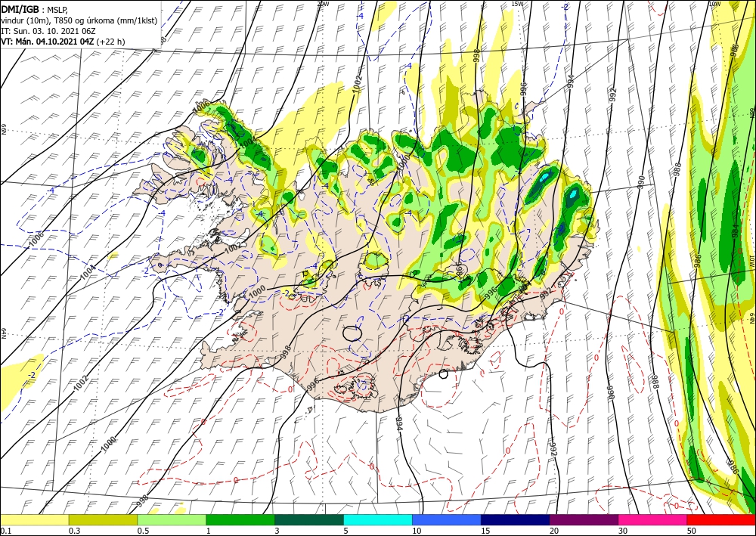Click the purple 20–30 mm legend swatch
The image size is (756, 536).
(584, 519)
